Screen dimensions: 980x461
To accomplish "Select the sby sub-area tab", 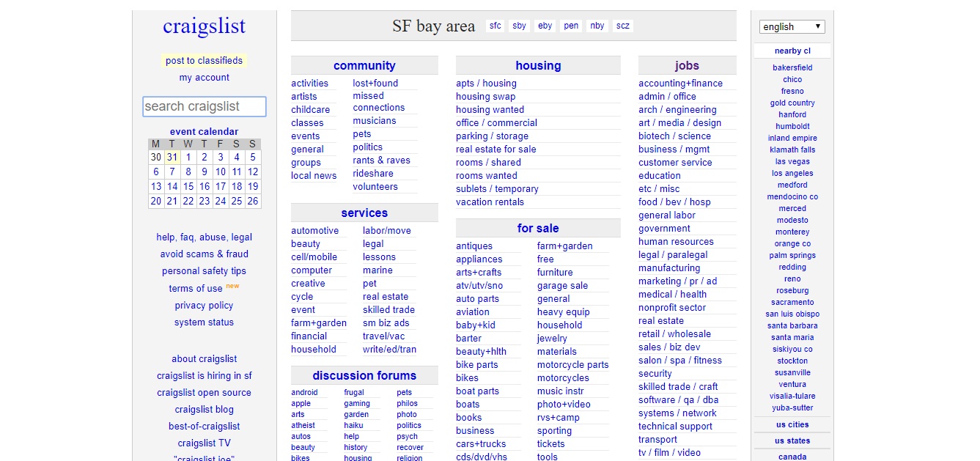I will [x=520, y=26].
